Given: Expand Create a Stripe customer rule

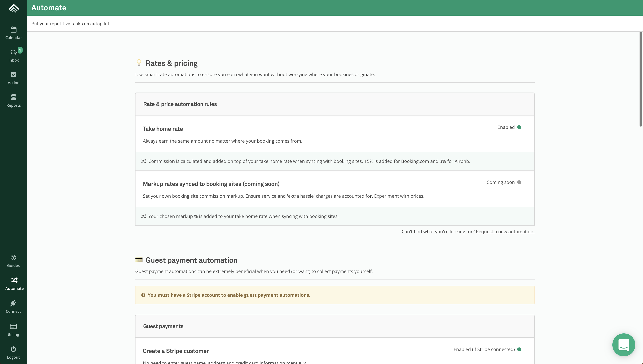Looking at the screenshot, I should (176, 351).
